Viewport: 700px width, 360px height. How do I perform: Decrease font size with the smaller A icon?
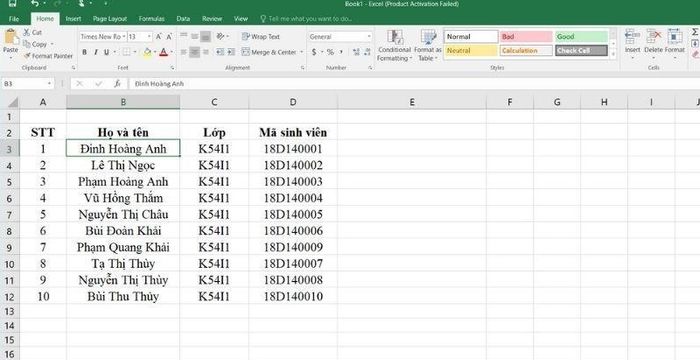point(170,37)
